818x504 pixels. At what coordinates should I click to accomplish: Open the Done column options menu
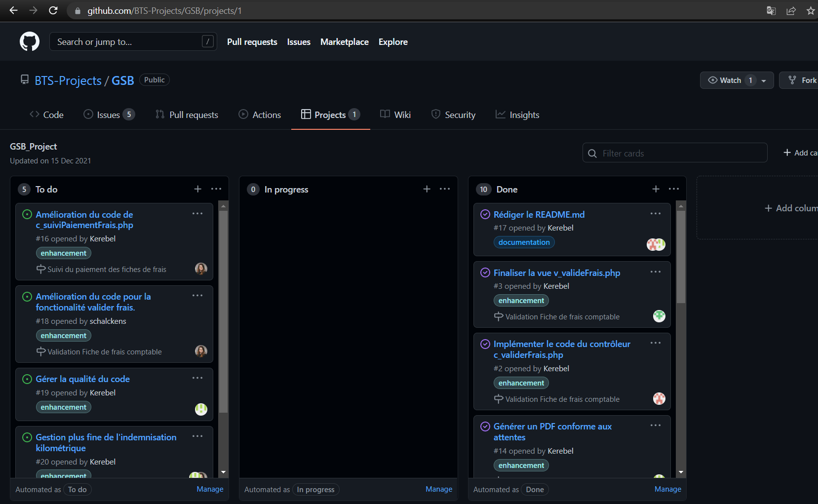click(x=674, y=189)
